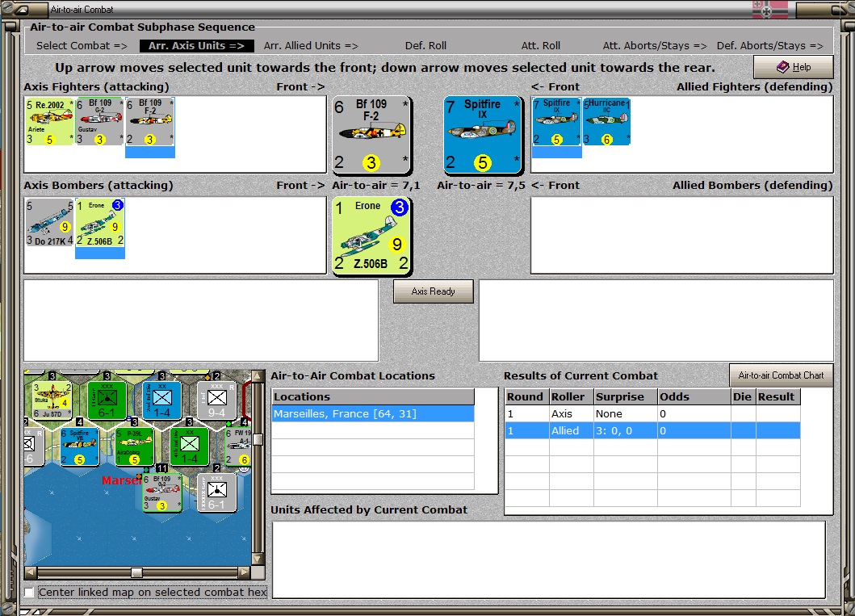
Task: Click the large Spitfire IX front counter
Action: [483, 135]
